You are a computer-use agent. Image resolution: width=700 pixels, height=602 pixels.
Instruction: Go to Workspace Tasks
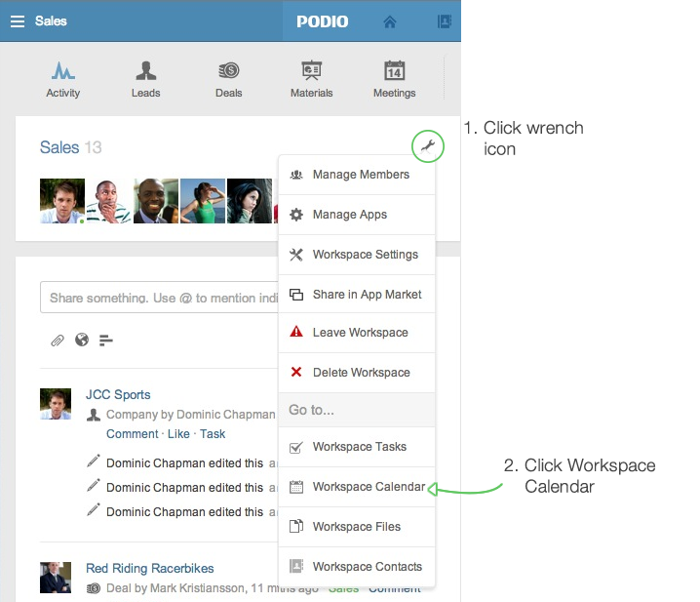[357, 447]
